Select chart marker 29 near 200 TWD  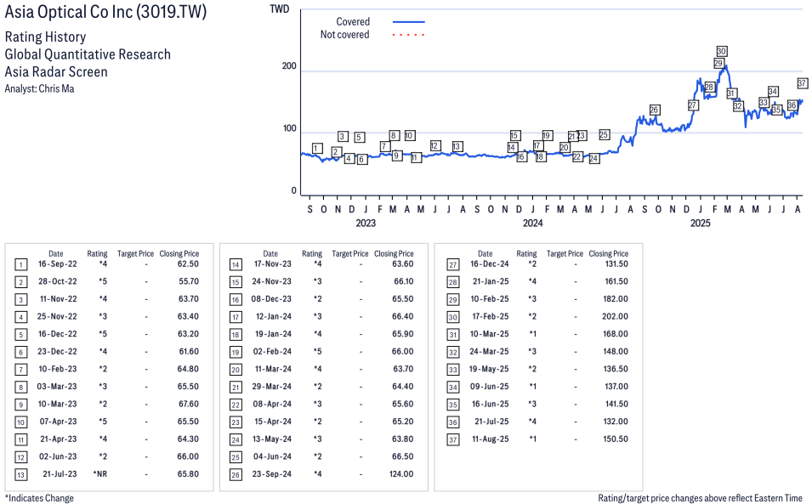718,63
